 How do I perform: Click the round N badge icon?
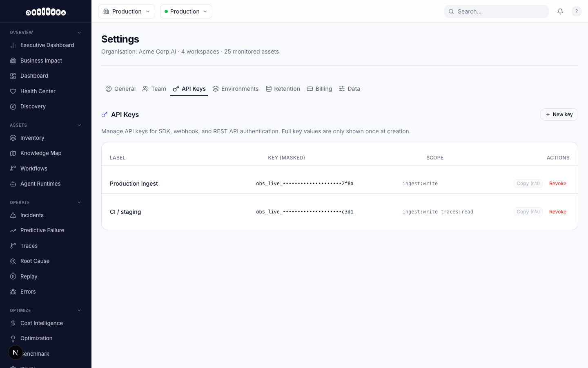point(16,352)
